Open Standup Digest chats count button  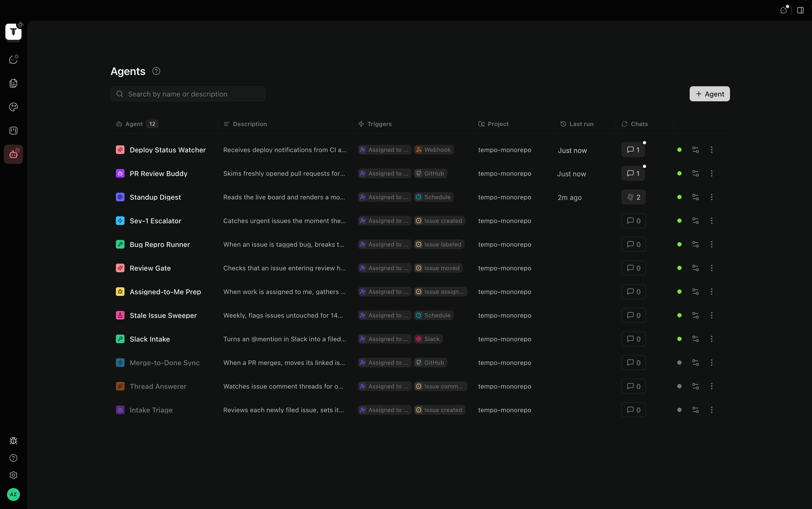click(x=633, y=197)
